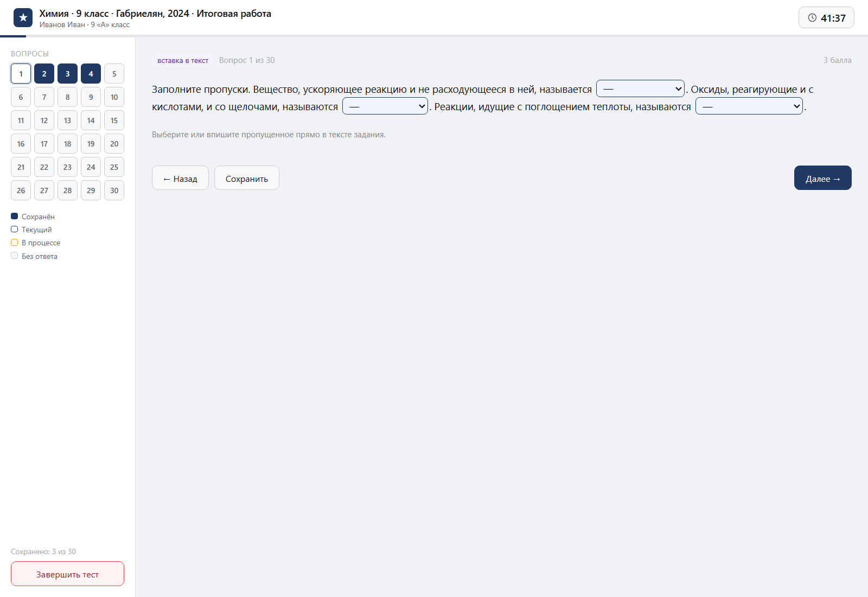
Task: Save answer with Сохранить button
Action: (x=247, y=178)
